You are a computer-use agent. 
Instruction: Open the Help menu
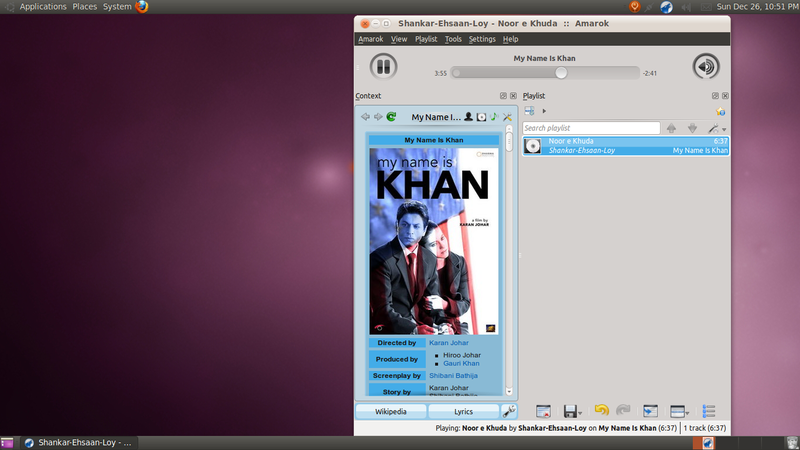click(x=510, y=39)
